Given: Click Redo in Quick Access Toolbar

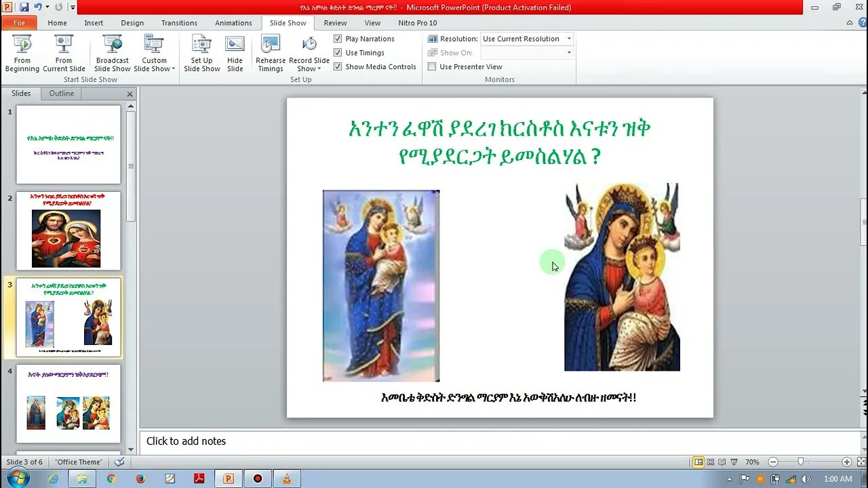Looking at the screenshot, I should [58, 7].
